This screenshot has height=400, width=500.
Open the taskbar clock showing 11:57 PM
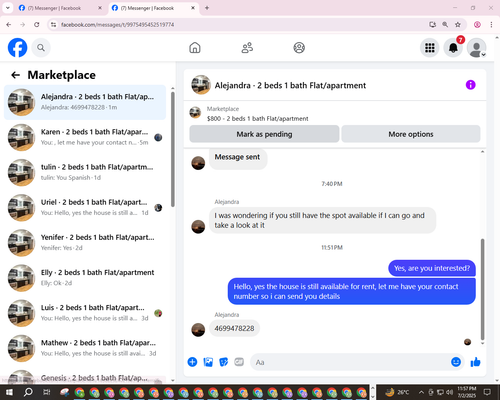[x=467, y=392]
